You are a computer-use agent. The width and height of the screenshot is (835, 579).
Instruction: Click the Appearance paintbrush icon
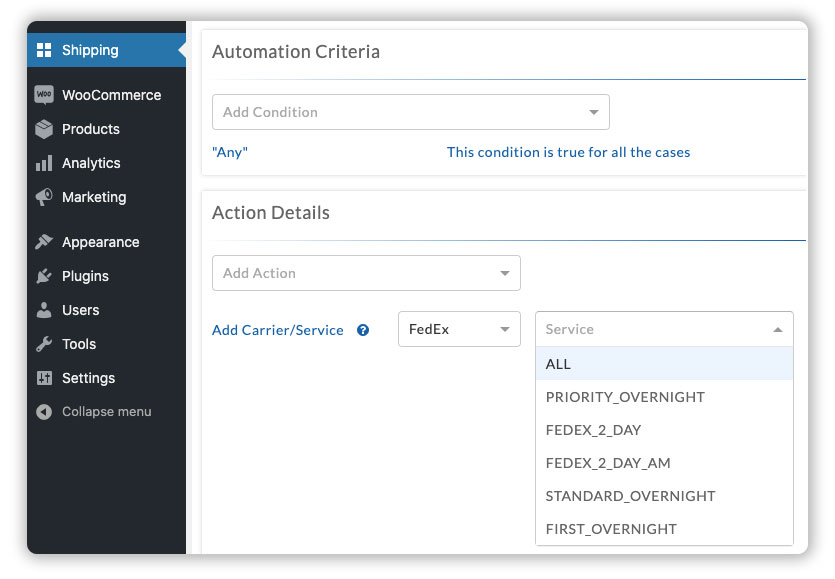coord(44,242)
